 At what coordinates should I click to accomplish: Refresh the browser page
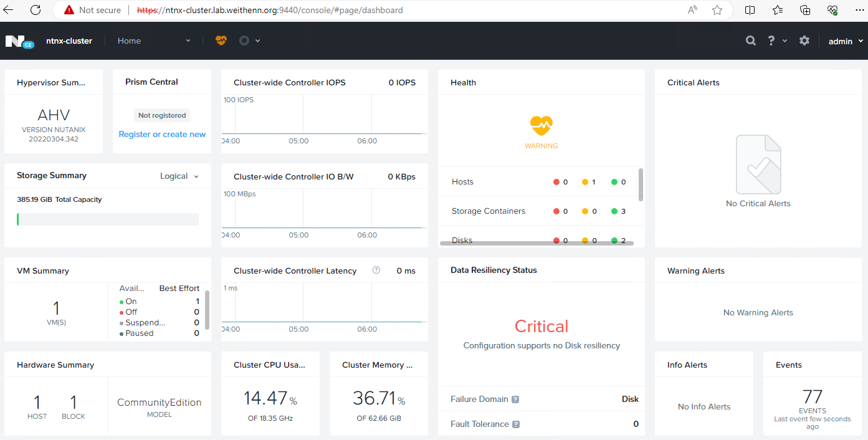click(x=36, y=10)
